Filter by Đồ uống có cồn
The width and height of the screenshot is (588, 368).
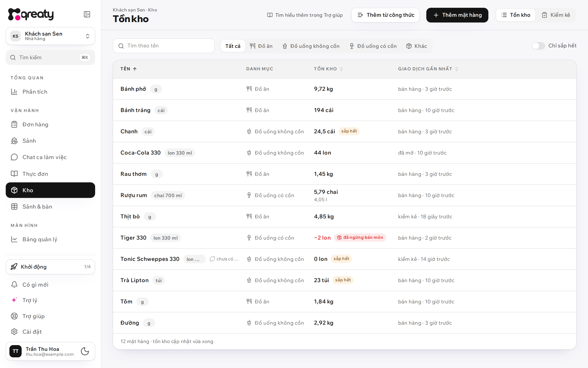click(x=373, y=46)
